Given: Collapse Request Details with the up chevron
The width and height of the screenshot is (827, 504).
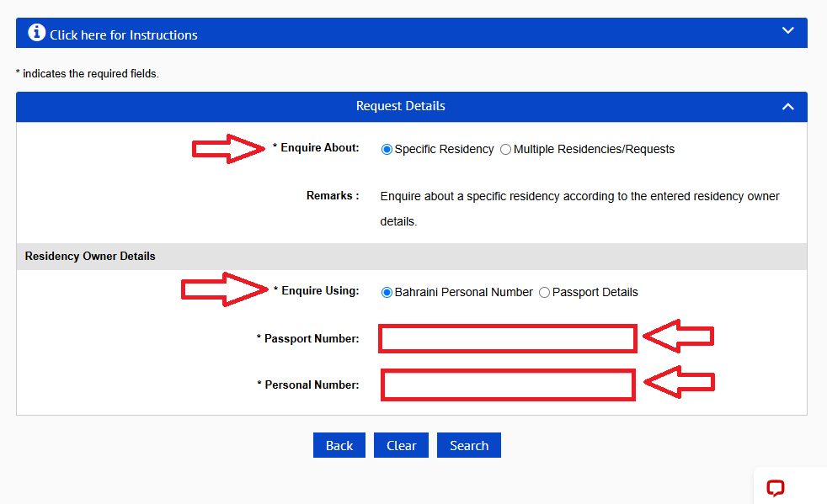Looking at the screenshot, I should coord(788,107).
